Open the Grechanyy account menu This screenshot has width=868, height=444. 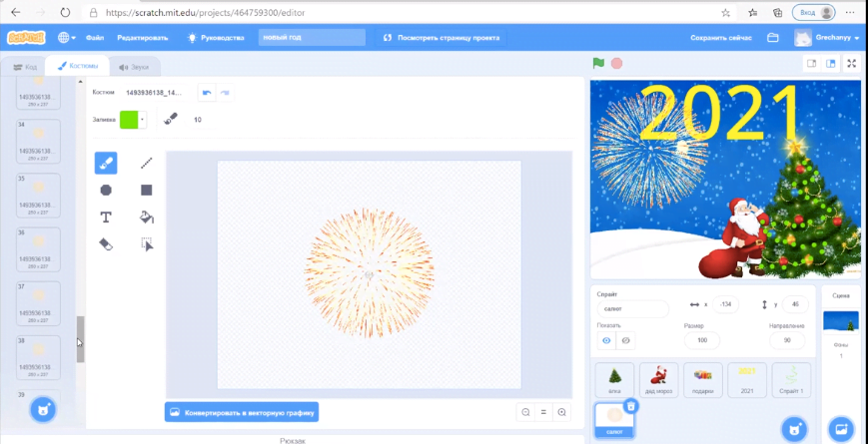pos(827,38)
